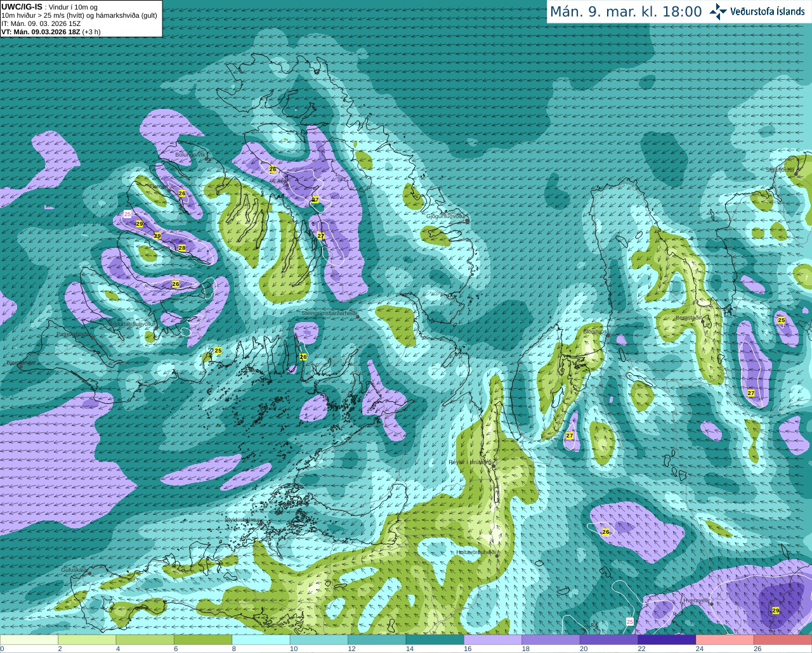Click the pink 24–26 m/s legend swatch
Screen dimensions: 812x653
[x=726, y=640]
